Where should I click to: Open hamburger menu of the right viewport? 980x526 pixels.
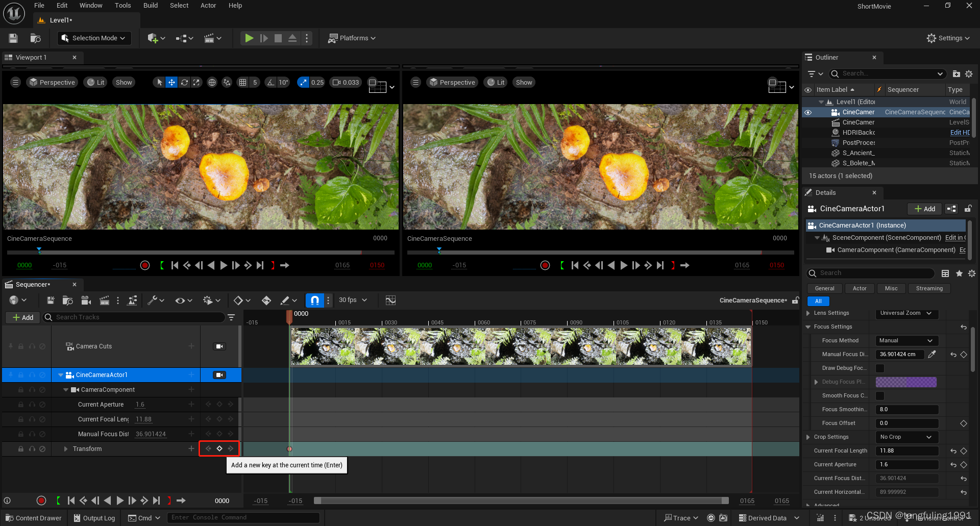[416, 82]
